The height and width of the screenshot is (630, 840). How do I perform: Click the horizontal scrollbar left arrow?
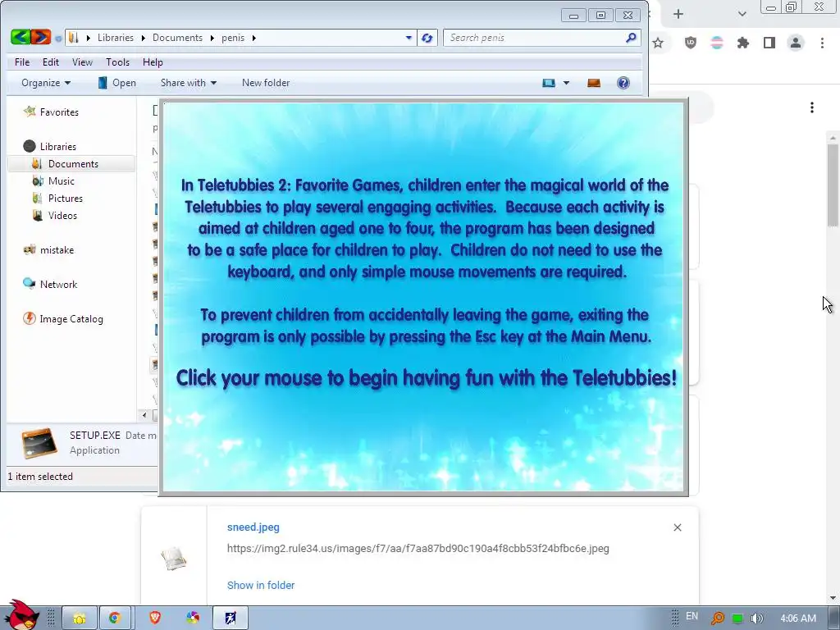[x=144, y=415]
